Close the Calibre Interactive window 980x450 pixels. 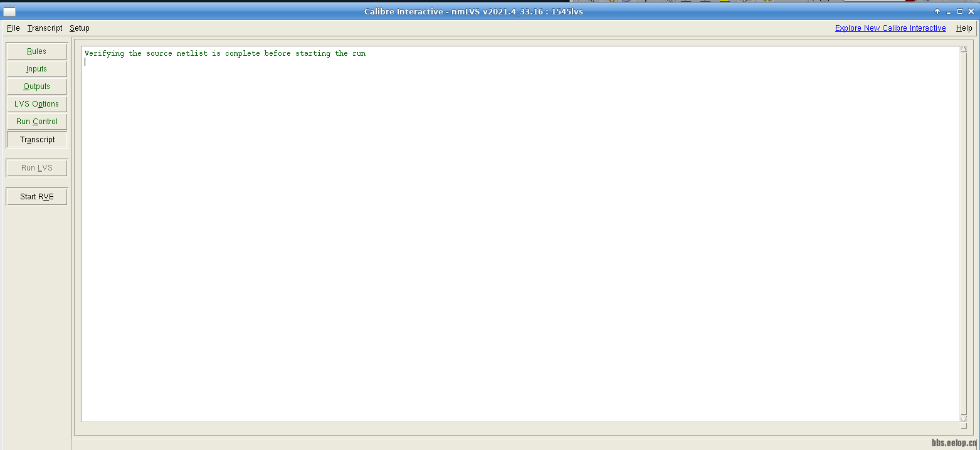[x=971, y=11]
